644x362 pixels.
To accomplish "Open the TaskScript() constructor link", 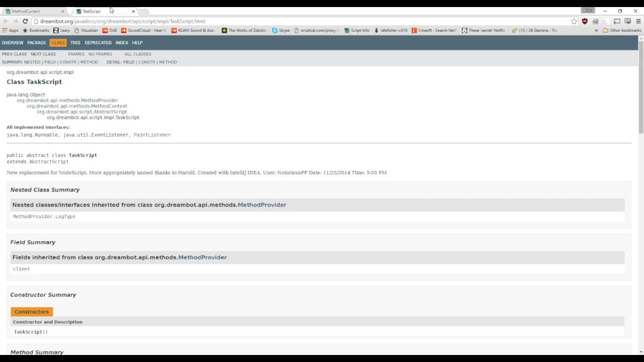I will 31,332.
